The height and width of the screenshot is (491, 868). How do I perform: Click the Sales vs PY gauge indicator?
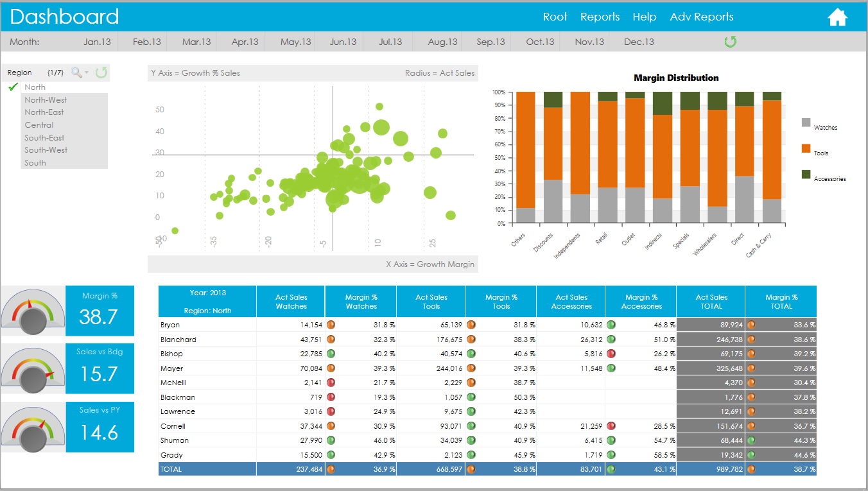coord(33,427)
